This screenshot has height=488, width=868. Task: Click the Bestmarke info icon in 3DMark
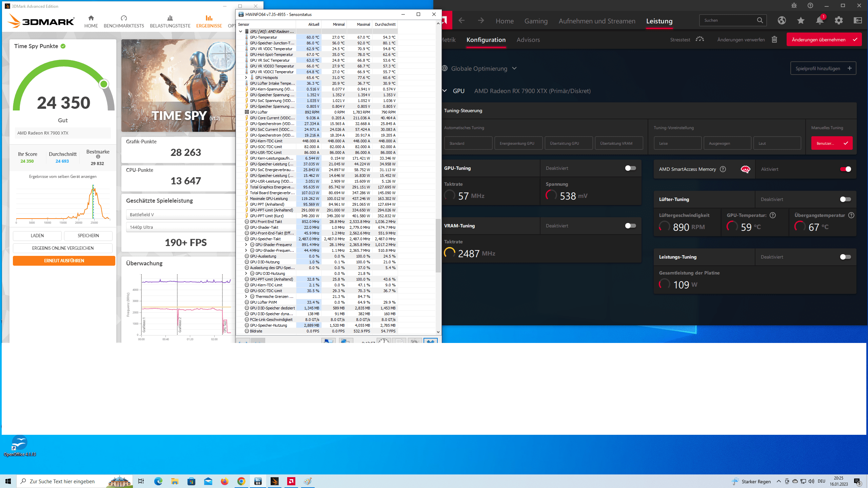pos(98,157)
